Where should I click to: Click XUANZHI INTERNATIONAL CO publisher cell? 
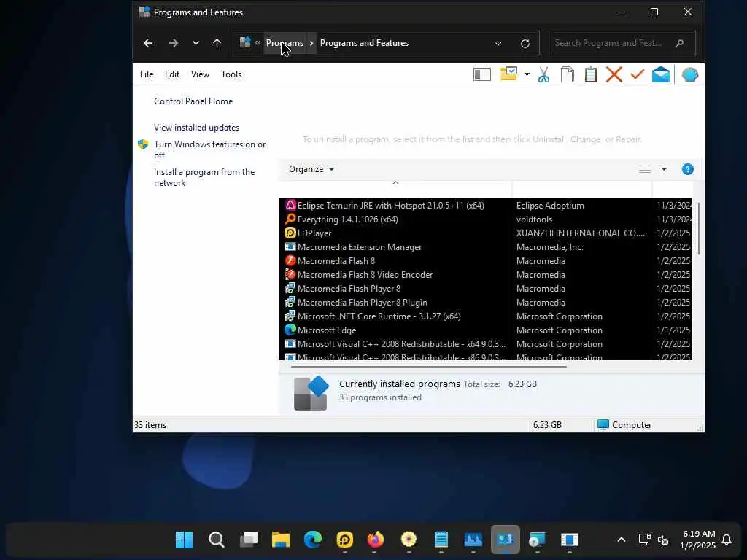pos(580,233)
